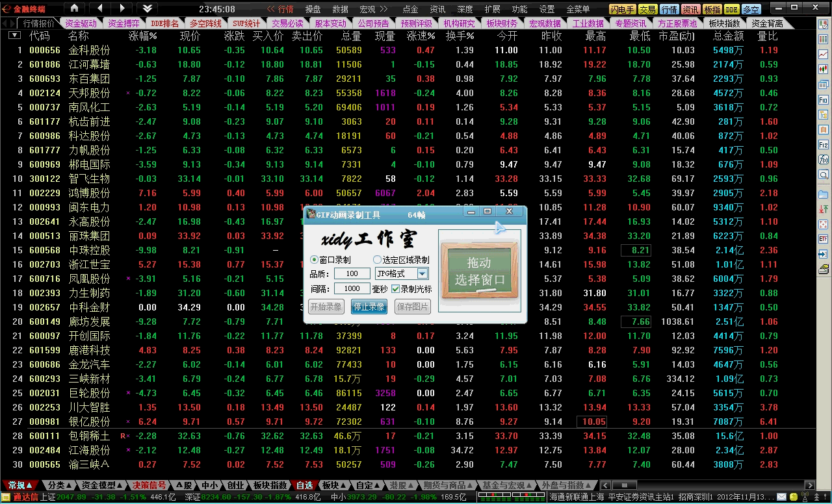Click the 自选 bottom tab
Image resolution: width=832 pixels, height=504 pixels.
pos(305,485)
